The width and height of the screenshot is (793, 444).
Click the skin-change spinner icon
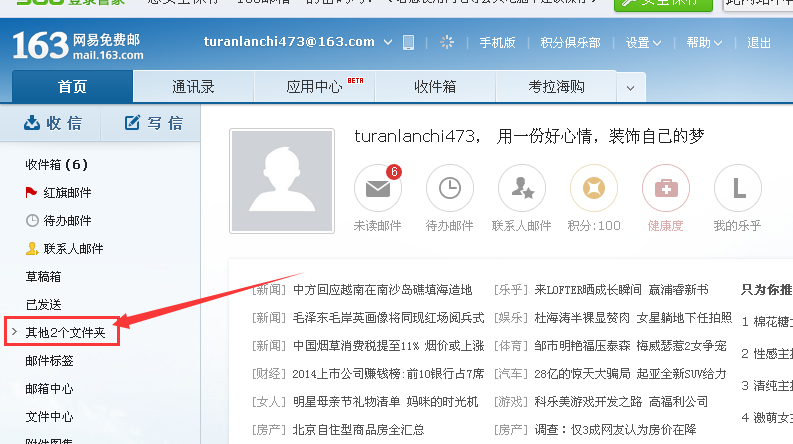[x=447, y=42]
